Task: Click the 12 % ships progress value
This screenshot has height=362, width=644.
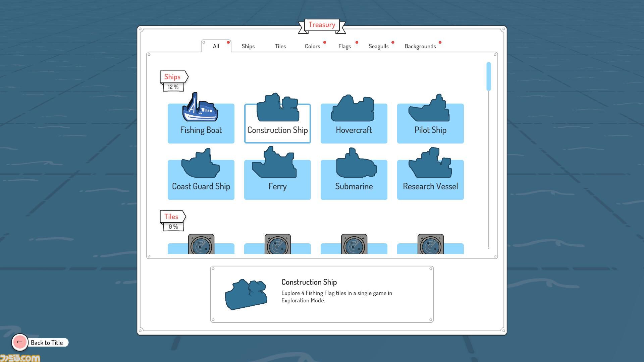Action: point(173,87)
